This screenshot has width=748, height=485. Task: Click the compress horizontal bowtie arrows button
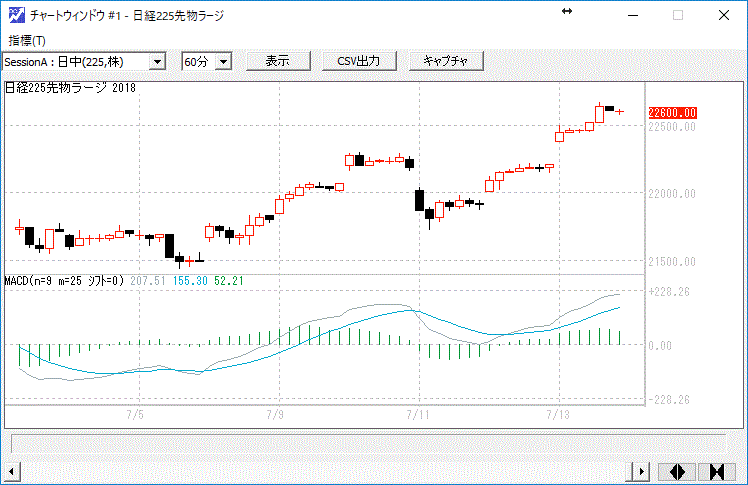click(717, 472)
